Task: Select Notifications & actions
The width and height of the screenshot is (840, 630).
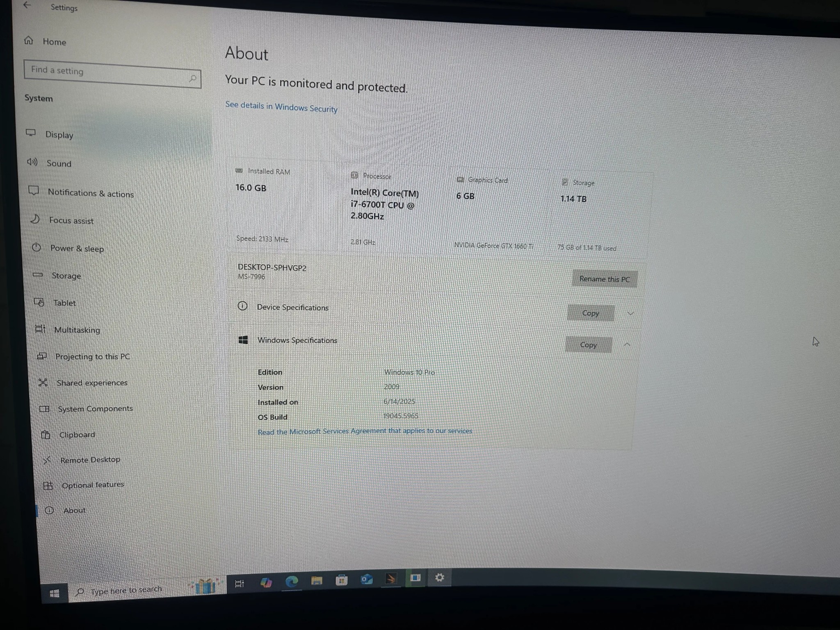Action: (91, 193)
